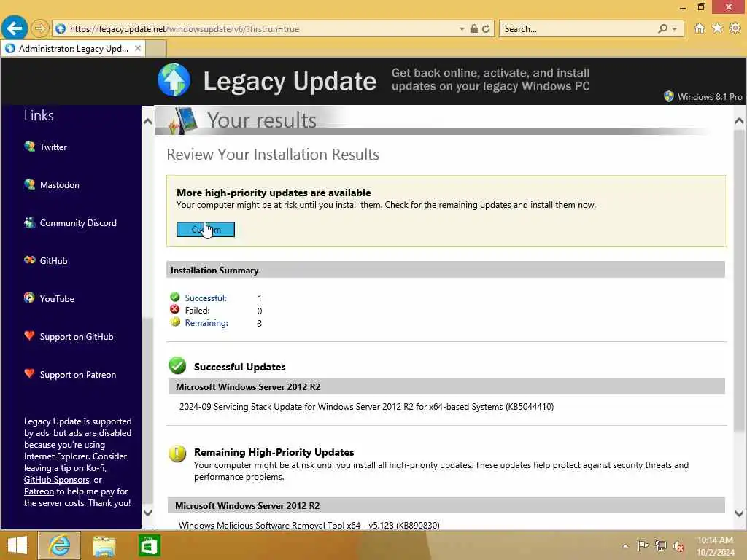Click the network tray icon
The width and height of the screenshot is (747, 560).
click(x=660, y=545)
